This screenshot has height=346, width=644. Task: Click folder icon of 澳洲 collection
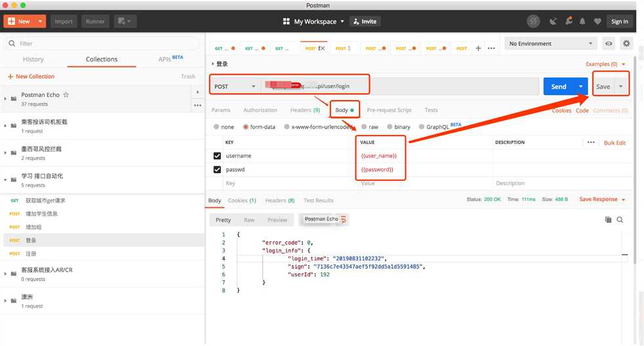click(14, 300)
